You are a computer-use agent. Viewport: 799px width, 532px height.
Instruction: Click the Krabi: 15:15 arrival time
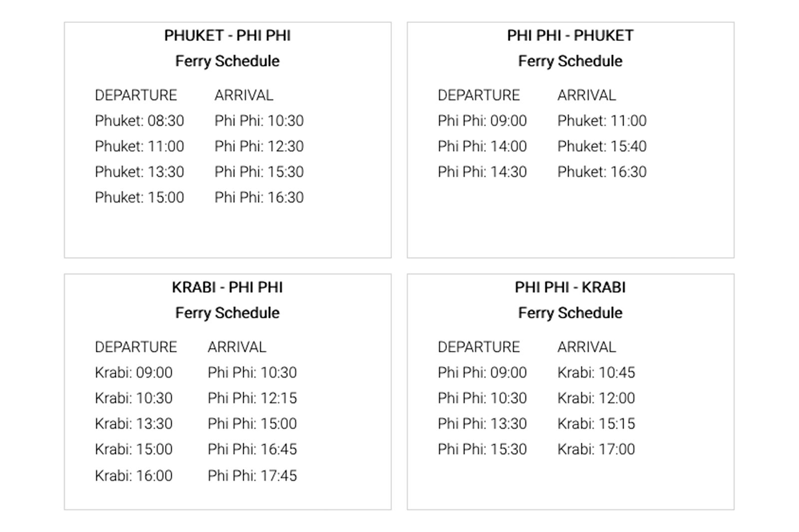click(x=596, y=424)
